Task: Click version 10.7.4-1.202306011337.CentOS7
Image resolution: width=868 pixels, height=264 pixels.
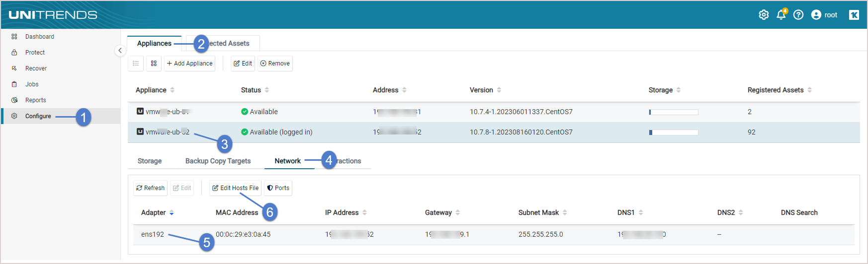Action: point(521,112)
